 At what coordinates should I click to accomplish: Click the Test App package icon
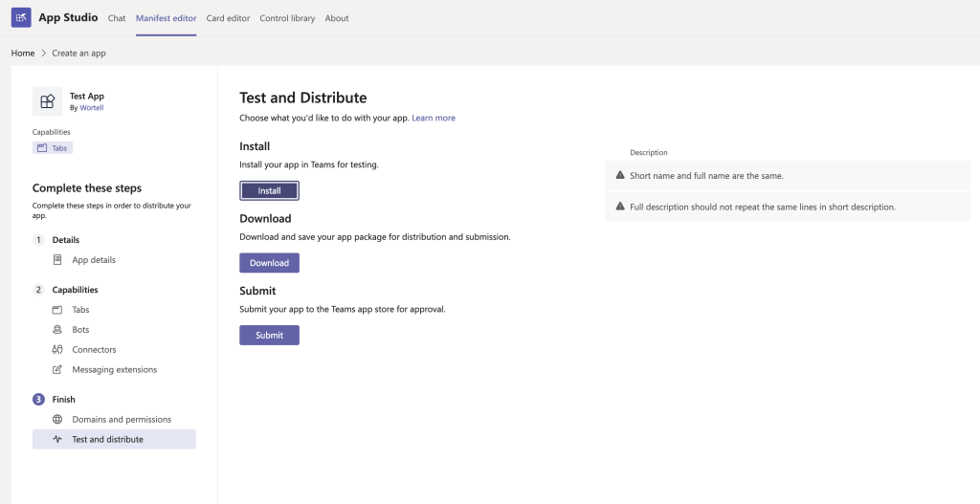click(47, 101)
